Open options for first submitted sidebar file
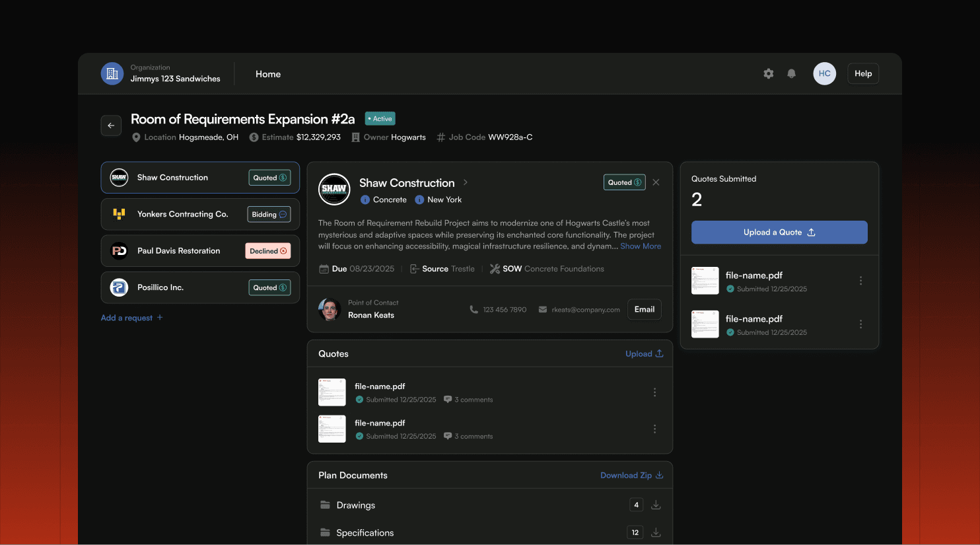This screenshot has width=980, height=545. point(860,281)
